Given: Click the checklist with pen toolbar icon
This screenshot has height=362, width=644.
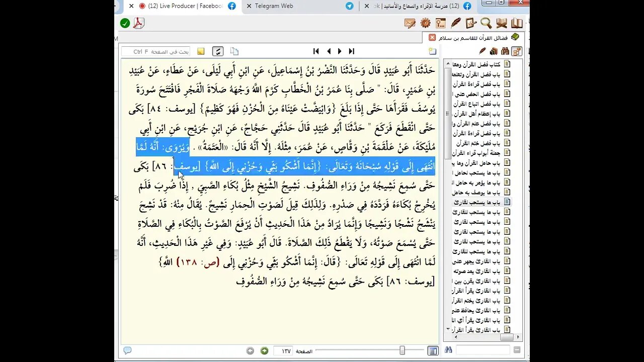Looking at the screenshot, I should [x=471, y=23].
